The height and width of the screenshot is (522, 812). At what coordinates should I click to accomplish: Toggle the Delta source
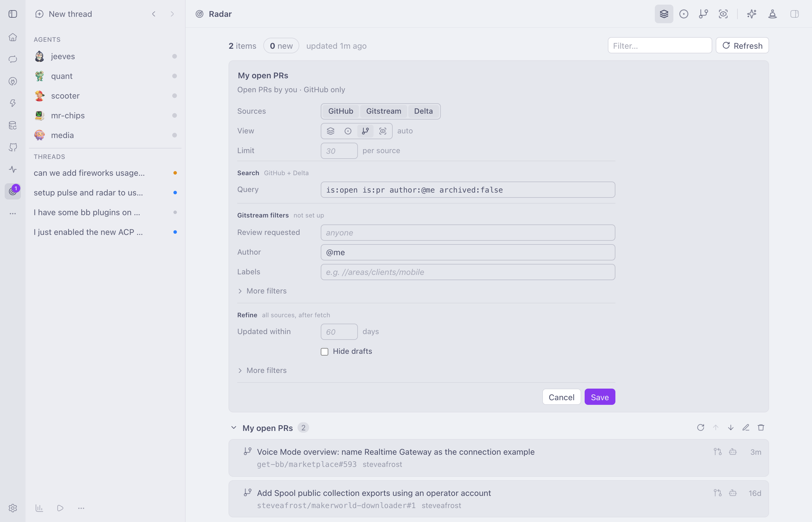coord(423,111)
